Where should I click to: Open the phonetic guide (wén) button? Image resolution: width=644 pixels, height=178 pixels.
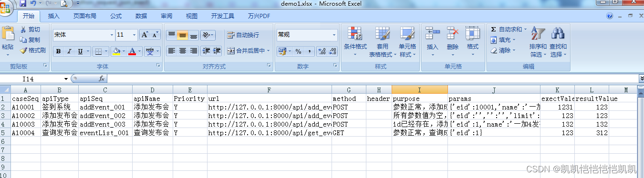150,51
